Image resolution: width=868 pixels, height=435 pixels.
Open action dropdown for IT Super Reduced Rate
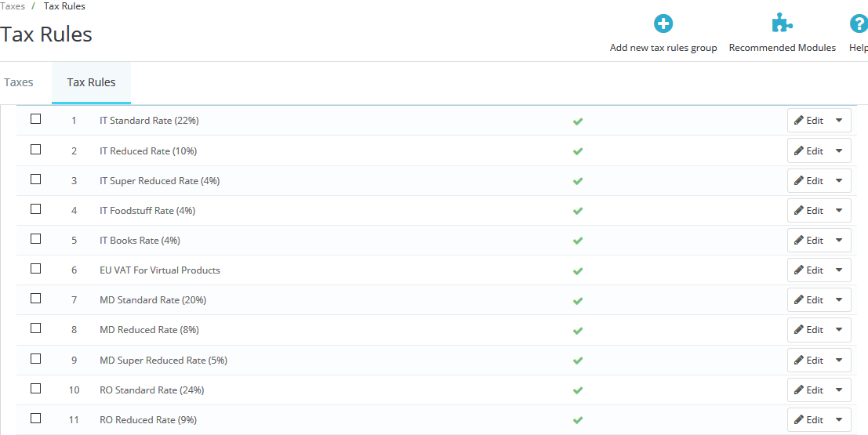point(839,181)
